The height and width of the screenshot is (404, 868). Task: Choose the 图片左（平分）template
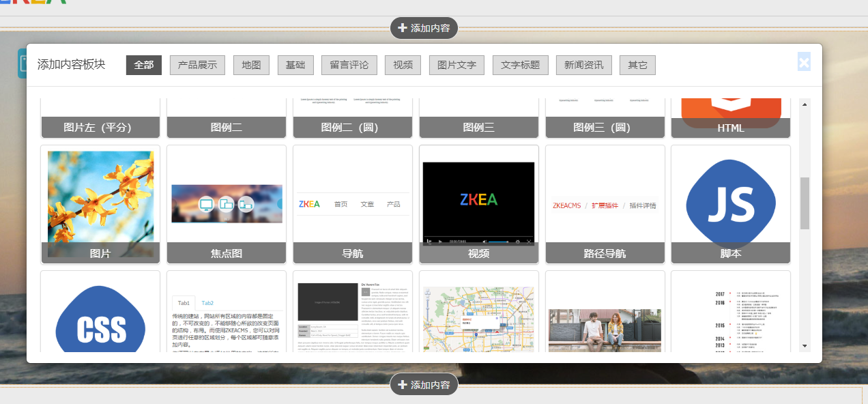click(100, 118)
